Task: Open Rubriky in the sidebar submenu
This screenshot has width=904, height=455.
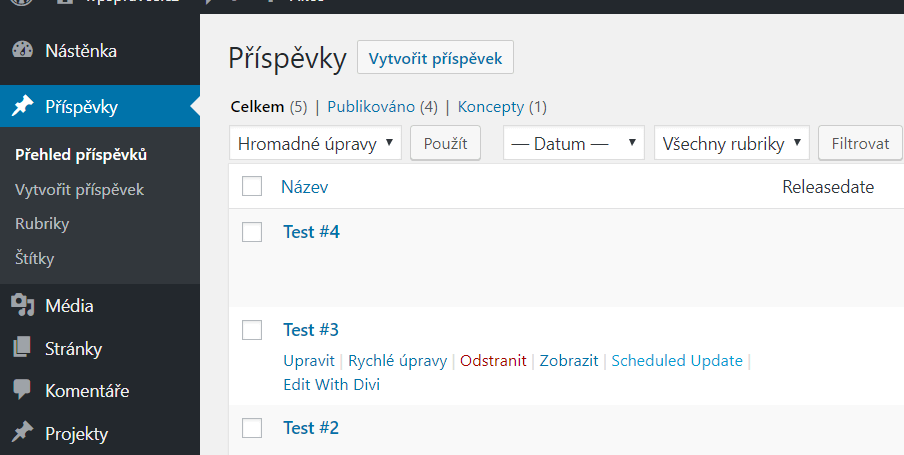Action: pyautogui.click(x=42, y=224)
